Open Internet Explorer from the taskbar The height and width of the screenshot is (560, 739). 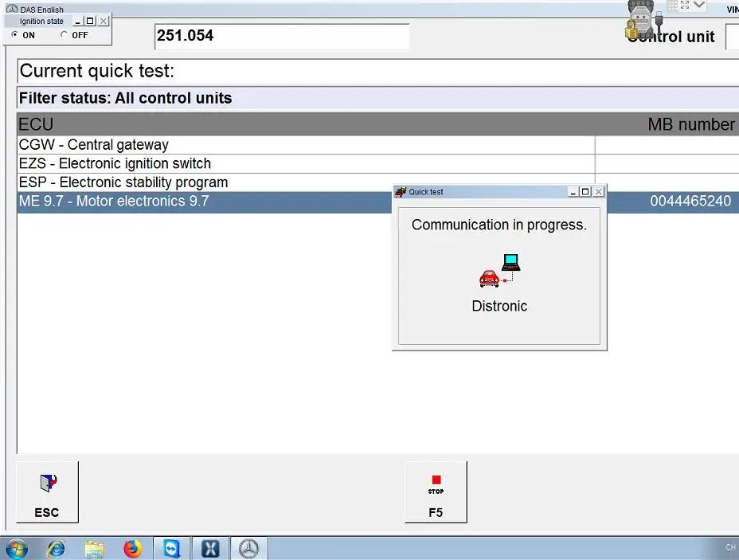[x=56, y=549]
